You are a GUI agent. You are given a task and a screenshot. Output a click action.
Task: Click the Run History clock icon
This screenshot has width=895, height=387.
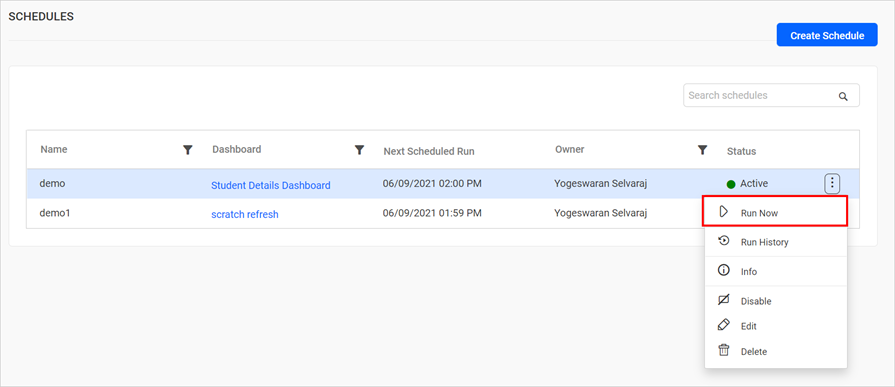click(723, 241)
